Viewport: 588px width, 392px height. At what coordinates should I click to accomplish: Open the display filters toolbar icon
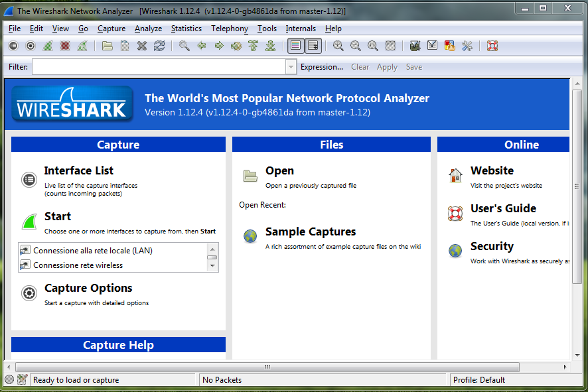coord(432,46)
